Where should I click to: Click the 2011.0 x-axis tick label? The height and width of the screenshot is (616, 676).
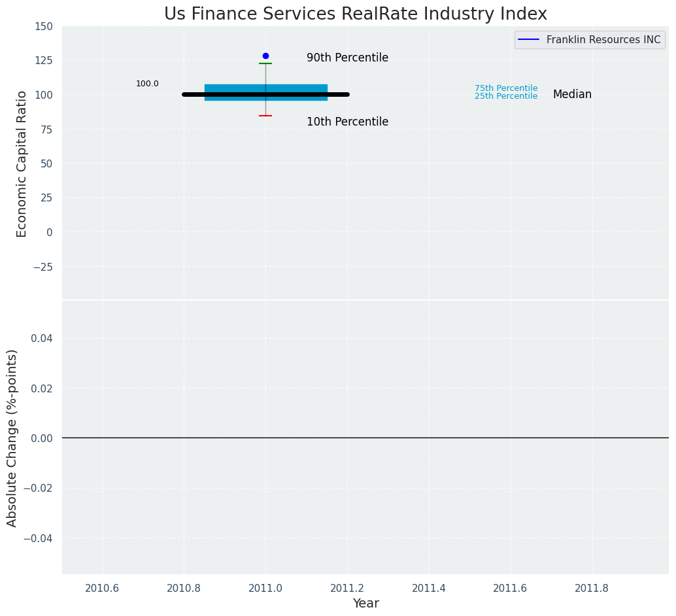pyautogui.click(x=265, y=588)
